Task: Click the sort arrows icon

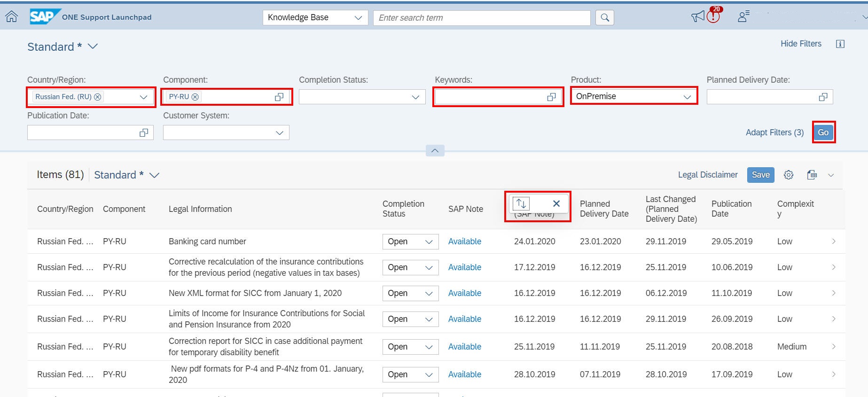Action: [521, 203]
